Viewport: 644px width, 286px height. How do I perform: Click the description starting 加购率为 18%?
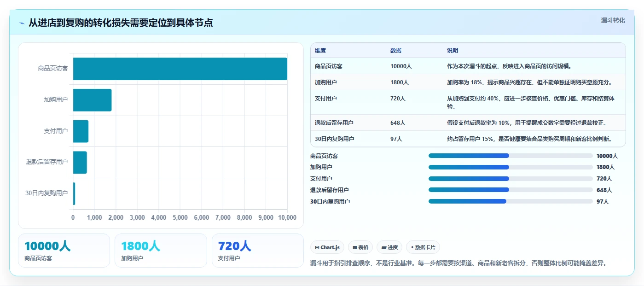[x=529, y=82]
